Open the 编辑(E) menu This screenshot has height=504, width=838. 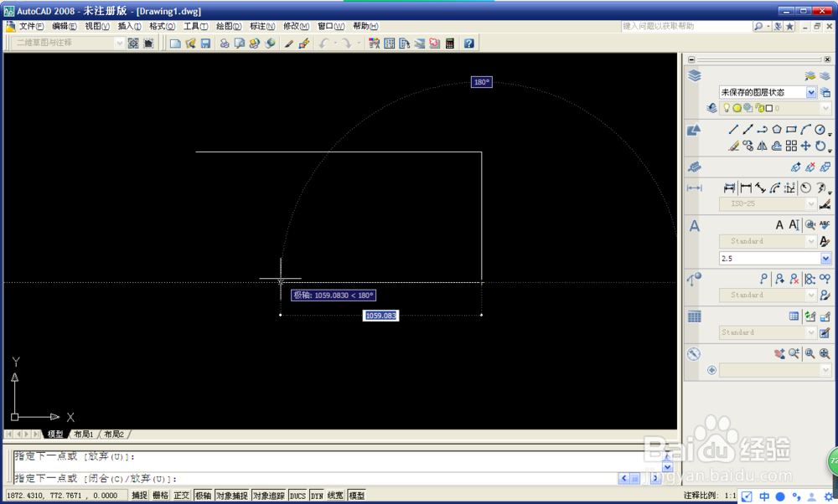pos(65,26)
